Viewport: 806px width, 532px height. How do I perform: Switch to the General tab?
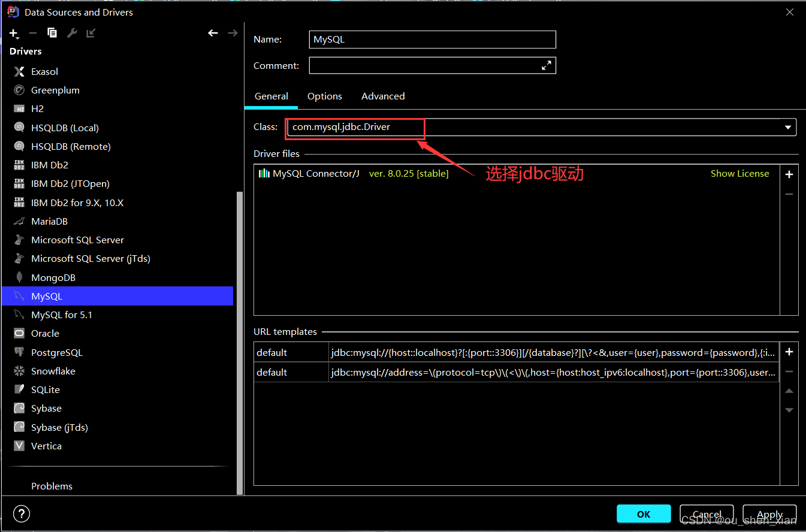271,96
